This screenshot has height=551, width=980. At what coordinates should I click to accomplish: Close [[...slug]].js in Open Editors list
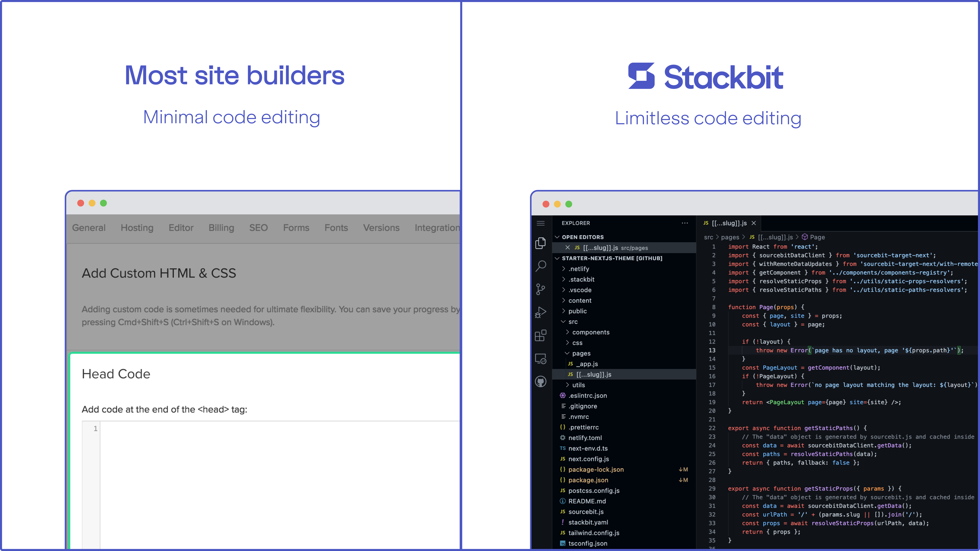(x=568, y=247)
